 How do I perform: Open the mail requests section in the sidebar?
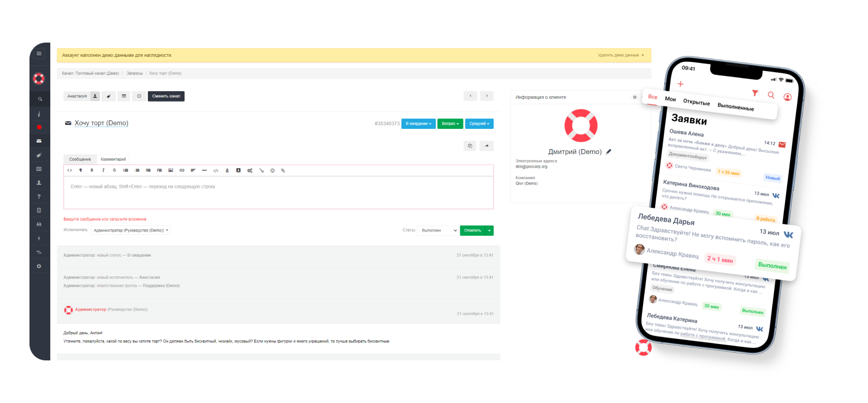39,141
